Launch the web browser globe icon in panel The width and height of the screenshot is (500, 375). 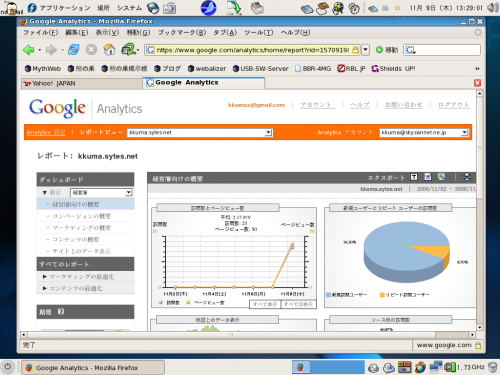point(153,8)
